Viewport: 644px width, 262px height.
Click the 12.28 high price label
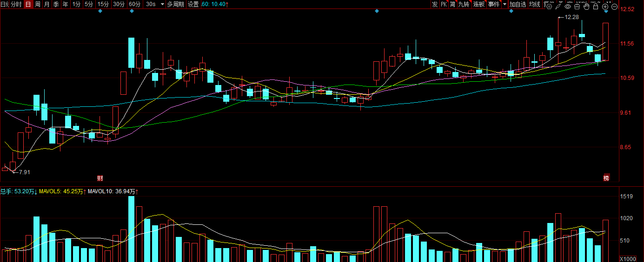tap(572, 17)
